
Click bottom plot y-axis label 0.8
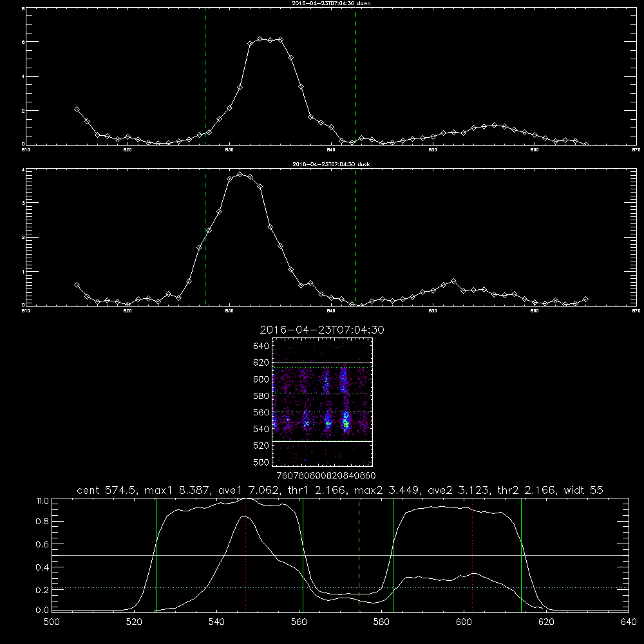[x=43, y=522]
